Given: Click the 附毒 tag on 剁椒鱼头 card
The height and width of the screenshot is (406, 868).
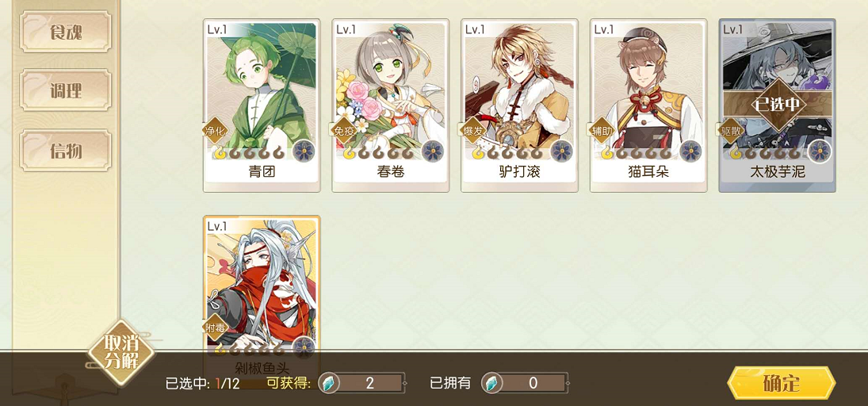Looking at the screenshot, I should (x=215, y=328).
